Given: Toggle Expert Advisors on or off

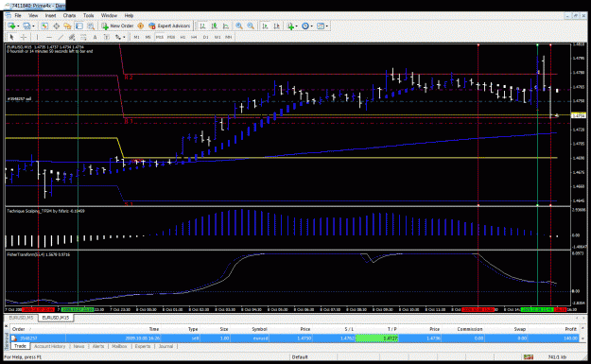Looking at the screenshot, I should [169, 26].
